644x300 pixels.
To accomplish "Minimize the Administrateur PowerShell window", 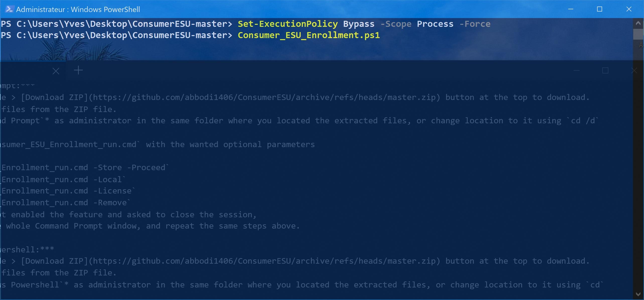I will (x=571, y=9).
